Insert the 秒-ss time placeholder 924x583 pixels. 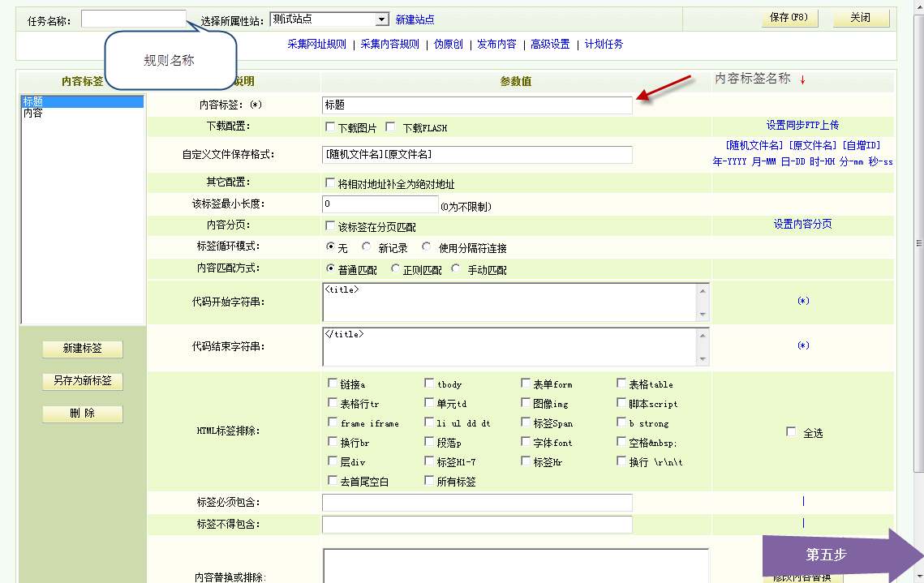880,161
